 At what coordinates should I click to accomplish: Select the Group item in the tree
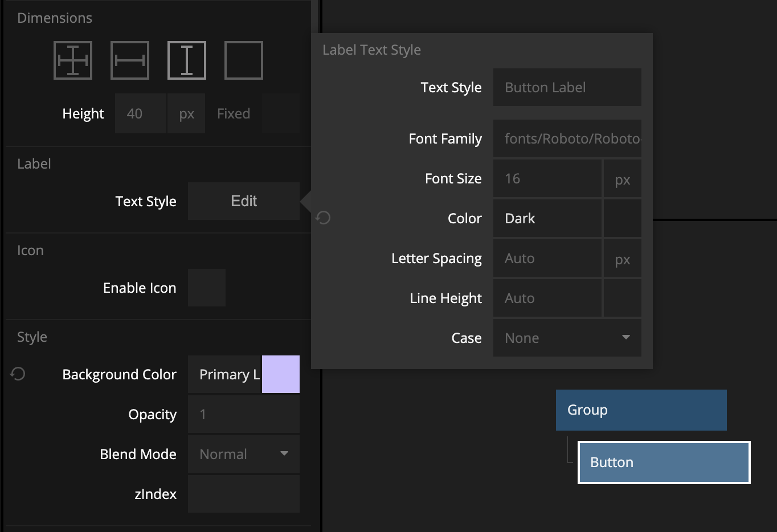coord(641,410)
